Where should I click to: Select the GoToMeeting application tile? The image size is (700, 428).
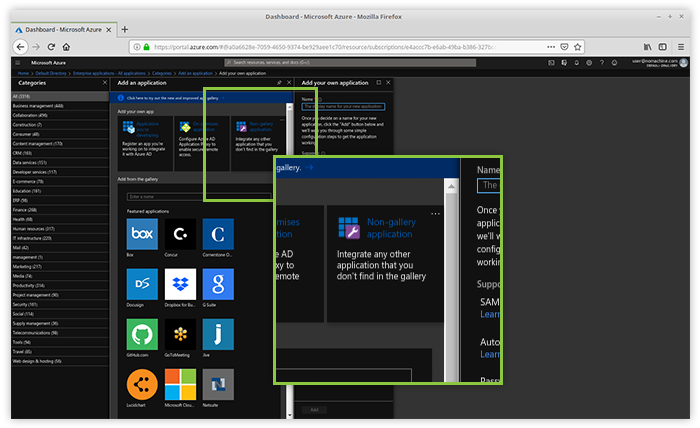point(180,334)
